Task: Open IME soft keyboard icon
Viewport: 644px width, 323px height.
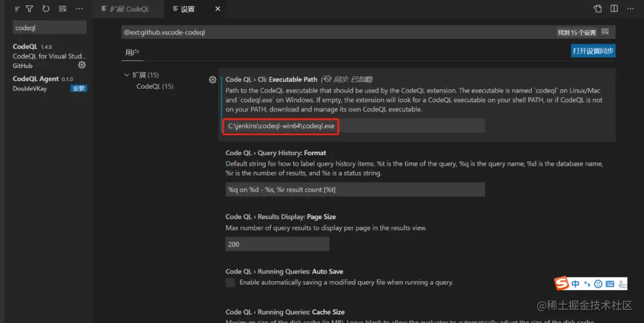Action: [x=610, y=284]
